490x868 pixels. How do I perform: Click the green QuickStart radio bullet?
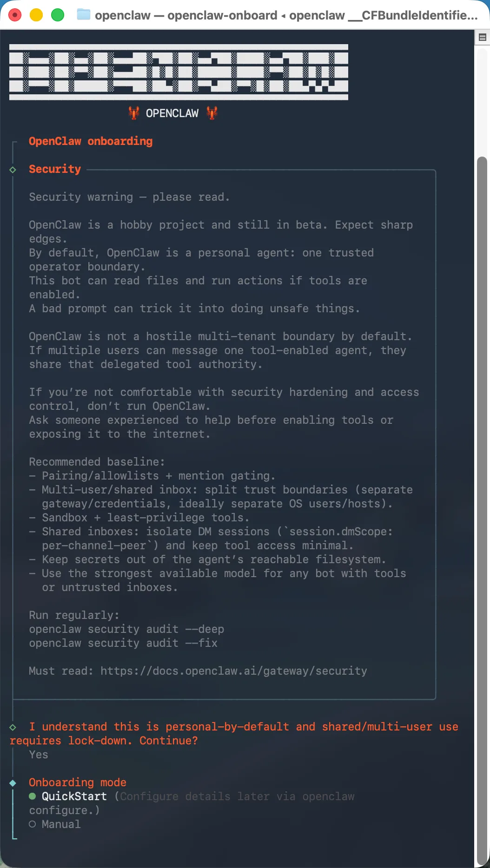tap(32, 796)
